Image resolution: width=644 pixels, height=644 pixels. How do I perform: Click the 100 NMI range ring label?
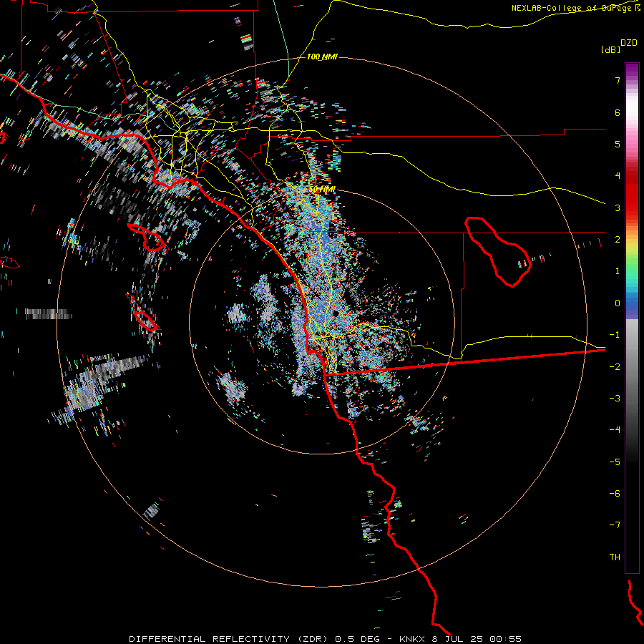pyautogui.click(x=322, y=57)
